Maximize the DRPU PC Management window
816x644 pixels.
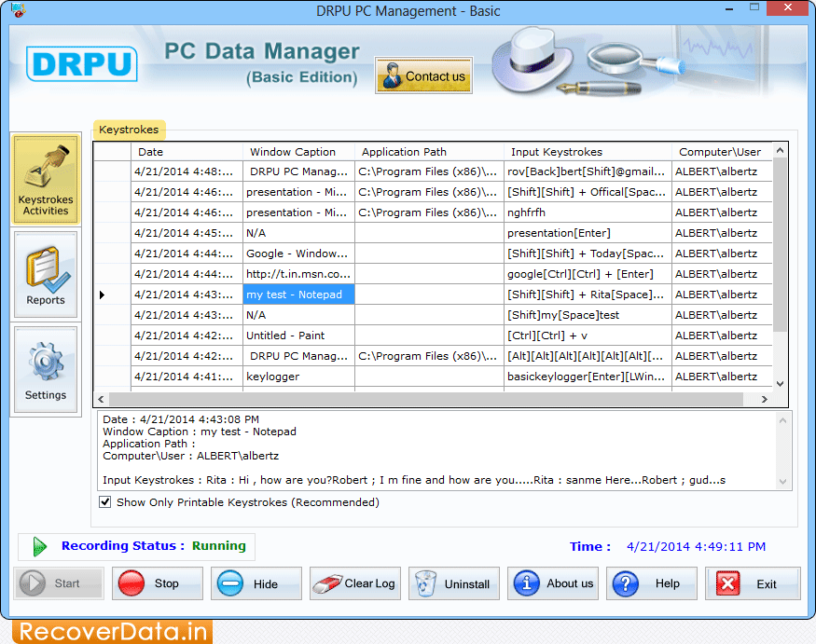(x=754, y=7)
